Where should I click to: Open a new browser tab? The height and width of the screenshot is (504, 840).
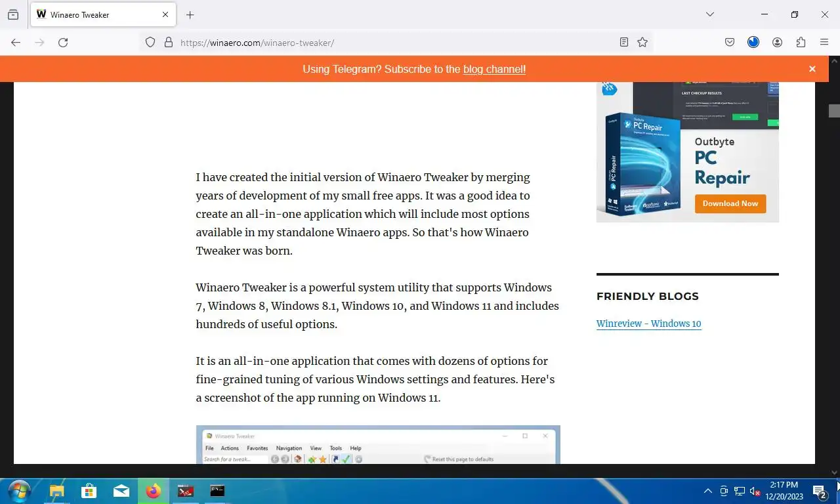190,14
